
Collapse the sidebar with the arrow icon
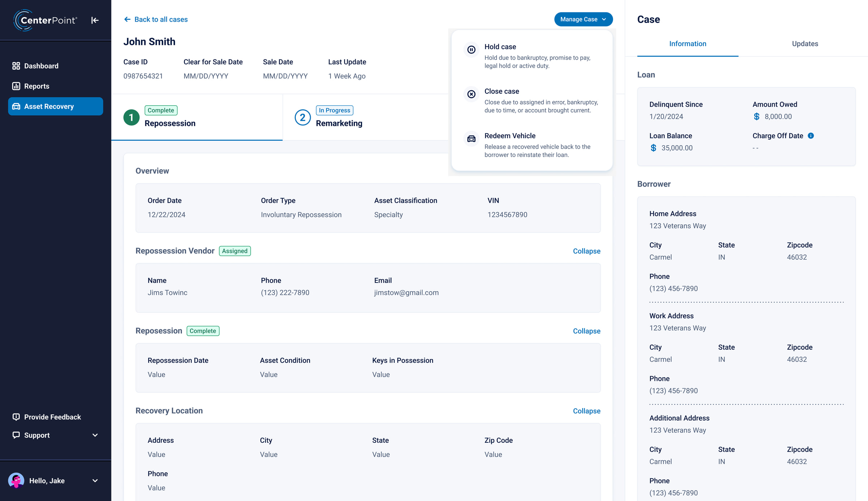click(x=95, y=20)
